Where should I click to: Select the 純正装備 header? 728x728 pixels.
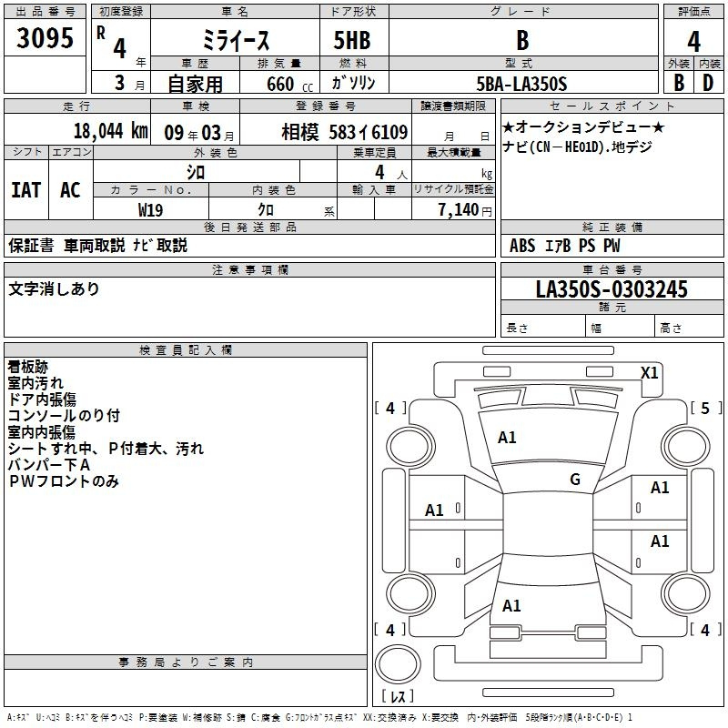click(612, 227)
